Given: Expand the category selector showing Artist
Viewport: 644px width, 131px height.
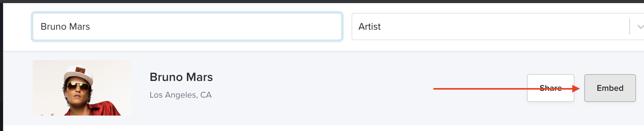Looking at the screenshot, I should pos(493,27).
